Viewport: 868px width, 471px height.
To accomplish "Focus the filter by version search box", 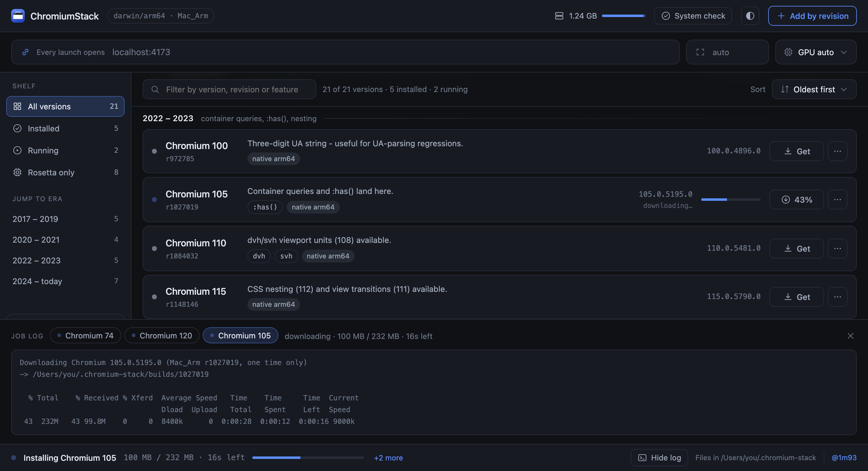I will pyautogui.click(x=229, y=89).
